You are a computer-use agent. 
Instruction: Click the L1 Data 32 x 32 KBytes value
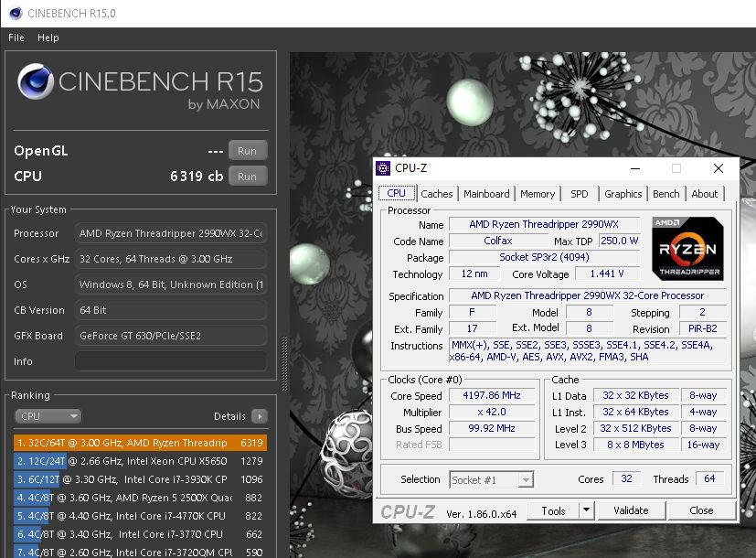click(636, 395)
